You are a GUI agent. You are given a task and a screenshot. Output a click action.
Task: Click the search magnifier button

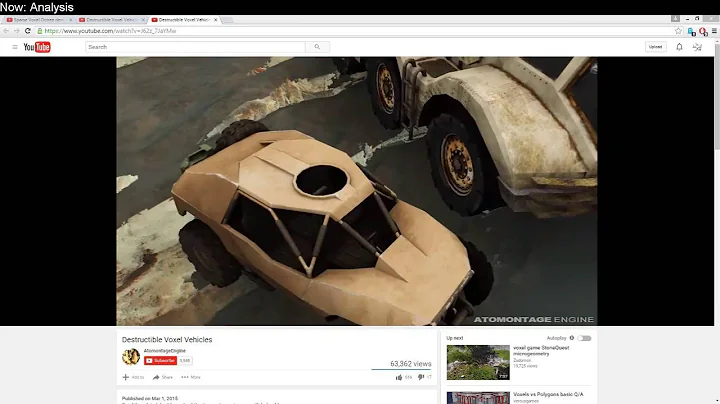pos(317,47)
